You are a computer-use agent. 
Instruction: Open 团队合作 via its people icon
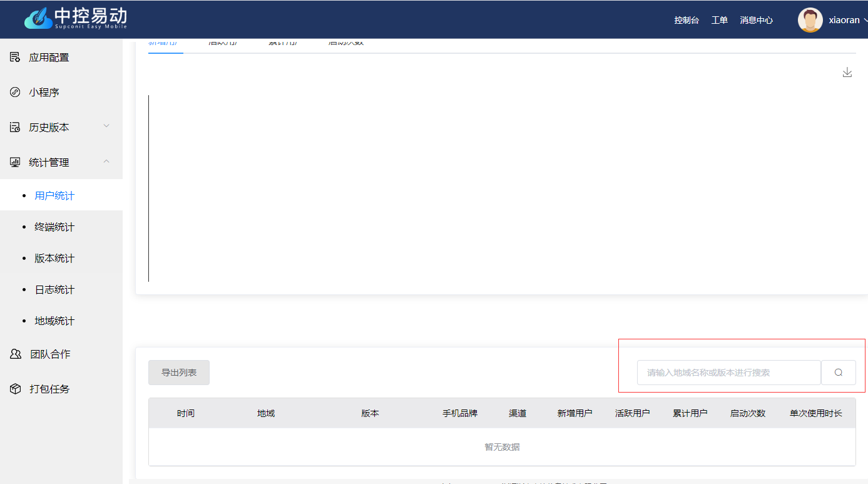click(16, 354)
